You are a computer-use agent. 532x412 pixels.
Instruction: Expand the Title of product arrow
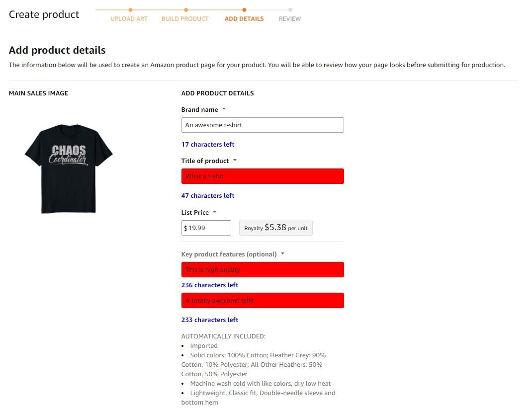point(235,161)
